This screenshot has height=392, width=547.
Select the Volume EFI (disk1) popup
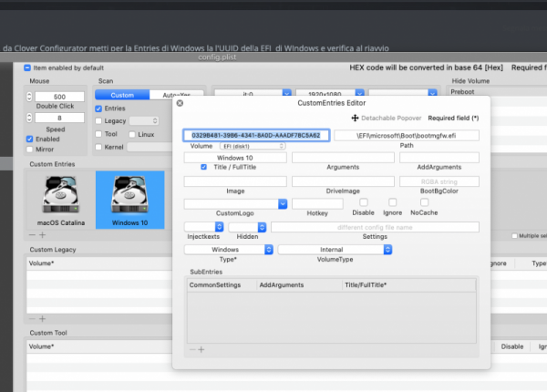[253, 146]
